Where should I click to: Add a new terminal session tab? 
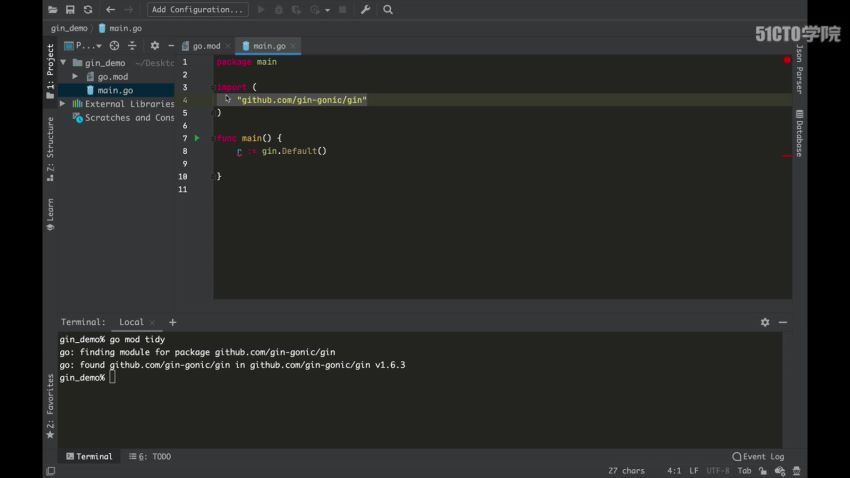(172, 322)
